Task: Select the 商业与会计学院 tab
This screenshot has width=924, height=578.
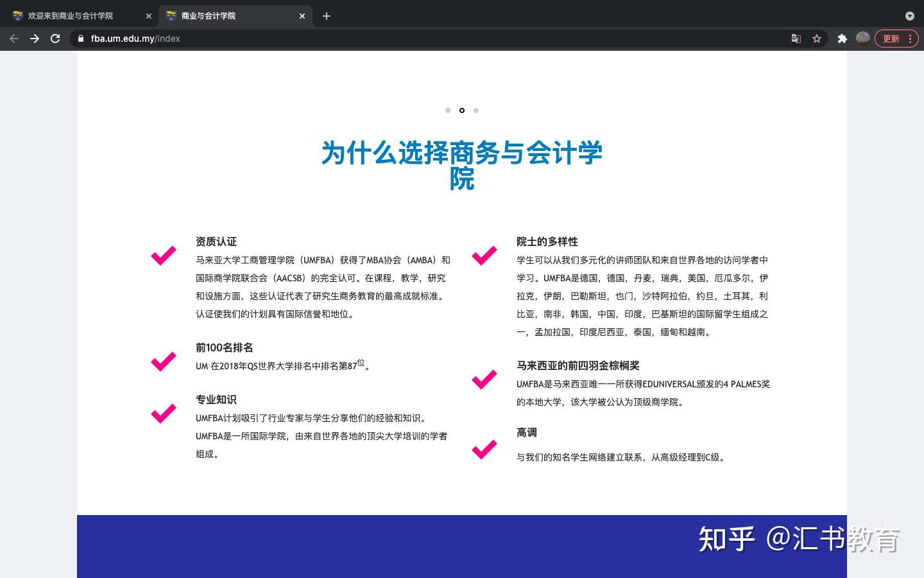Action: point(235,16)
